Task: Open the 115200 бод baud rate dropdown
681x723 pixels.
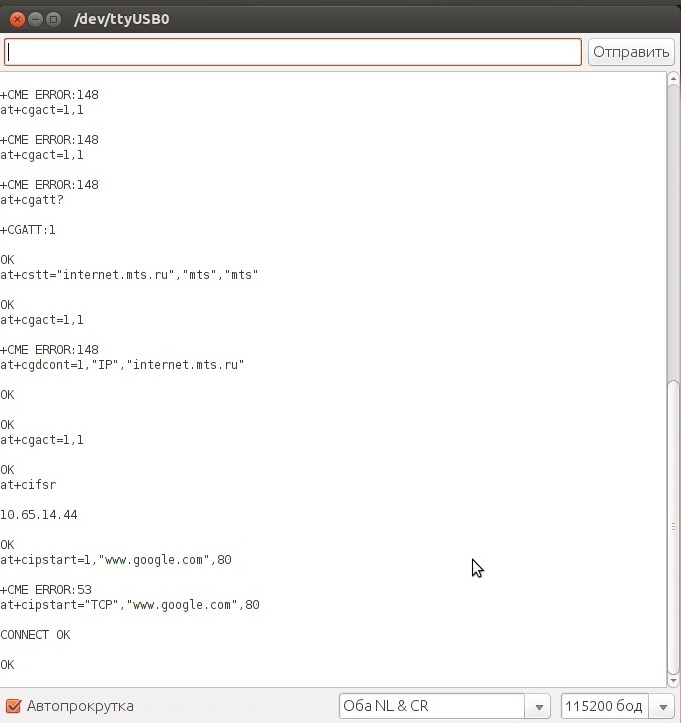Action: [x=606, y=706]
